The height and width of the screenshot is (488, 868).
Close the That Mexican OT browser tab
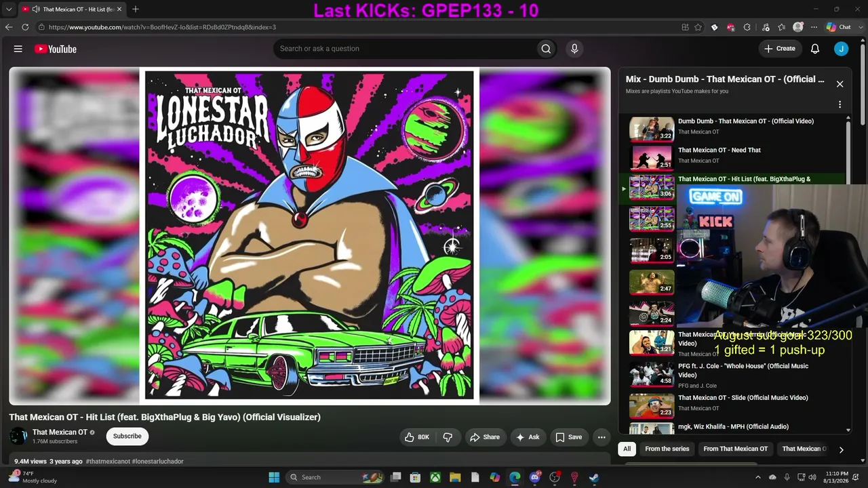click(119, 9)
